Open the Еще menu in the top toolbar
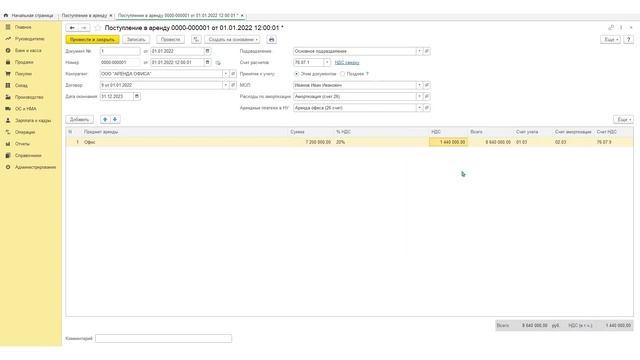640x360 pixels. coord(610,40)
